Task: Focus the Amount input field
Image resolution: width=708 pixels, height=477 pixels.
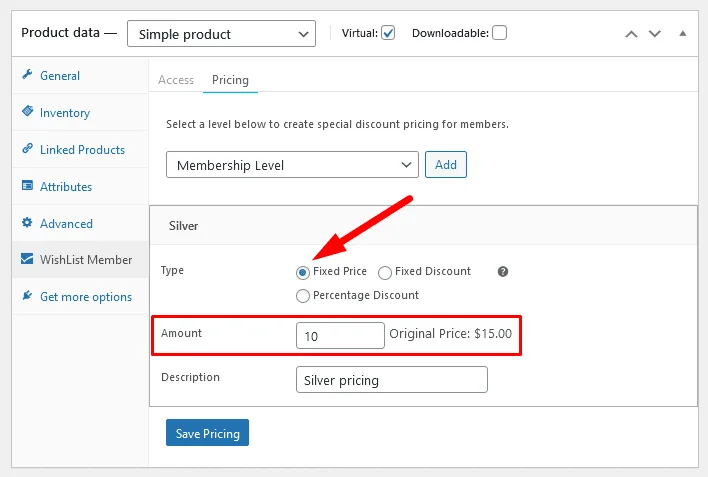Action: [x=340, y=336]
